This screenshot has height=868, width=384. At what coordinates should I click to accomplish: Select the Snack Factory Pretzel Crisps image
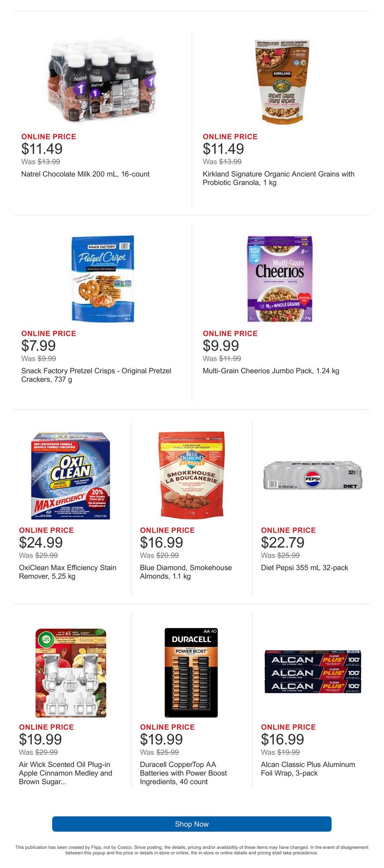[x=103, y=279]
